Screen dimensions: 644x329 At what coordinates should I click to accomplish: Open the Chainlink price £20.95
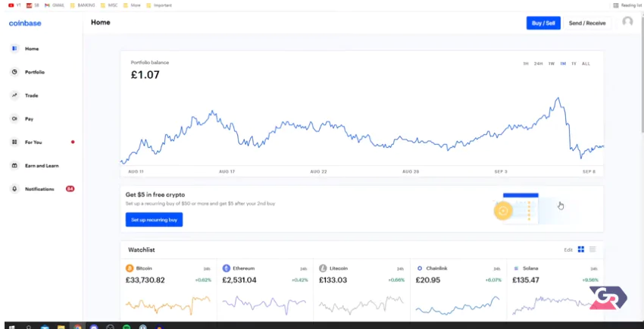click(x=427, y=280)
